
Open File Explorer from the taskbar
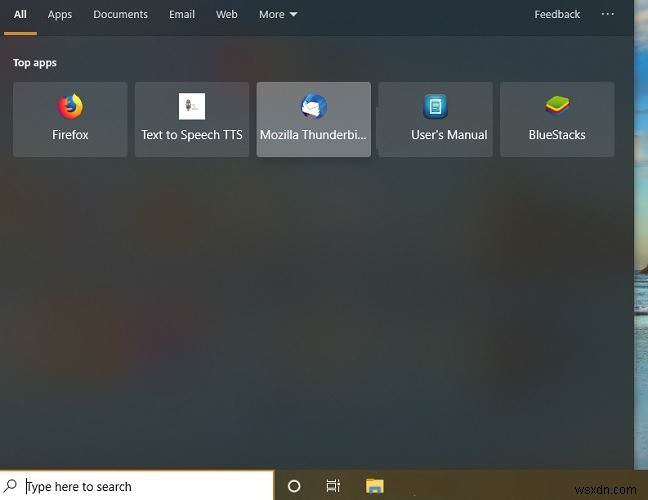click(x=374, y=486)
